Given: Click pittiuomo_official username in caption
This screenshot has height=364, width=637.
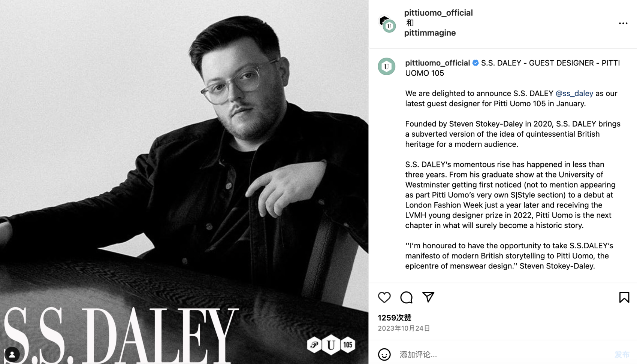Looking at the screenshot, I should (437, 63).
